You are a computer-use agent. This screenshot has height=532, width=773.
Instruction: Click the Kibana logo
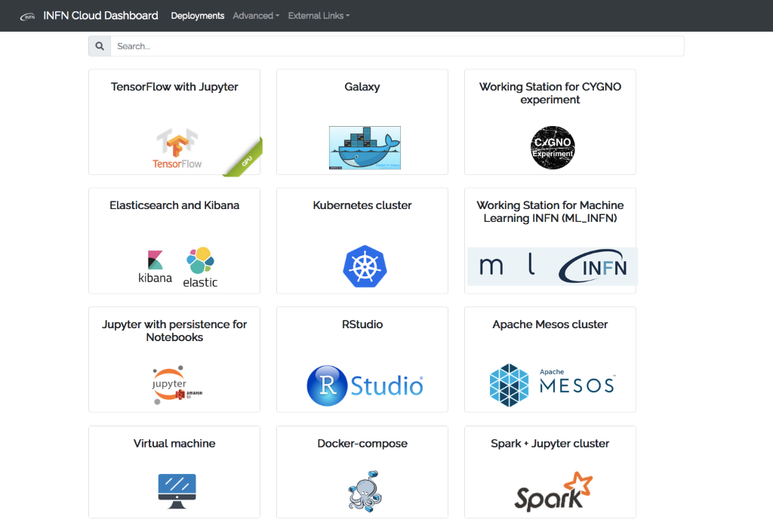(x=155, y=267)
